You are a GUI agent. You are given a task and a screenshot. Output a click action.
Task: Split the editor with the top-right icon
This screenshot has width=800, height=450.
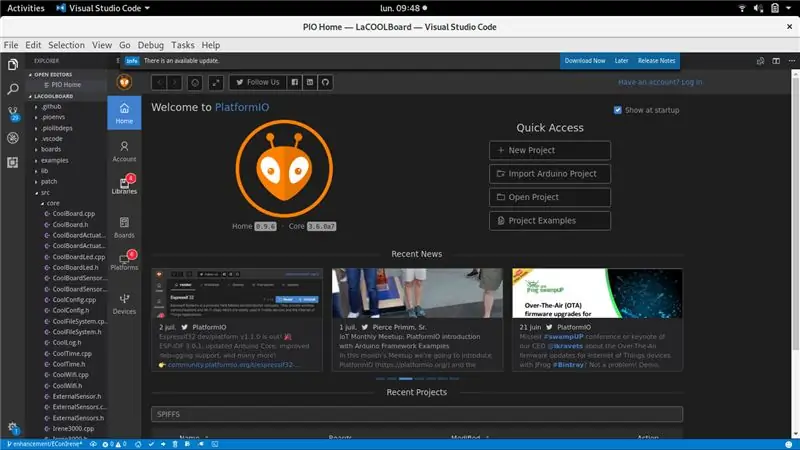[x=776, y=61]
